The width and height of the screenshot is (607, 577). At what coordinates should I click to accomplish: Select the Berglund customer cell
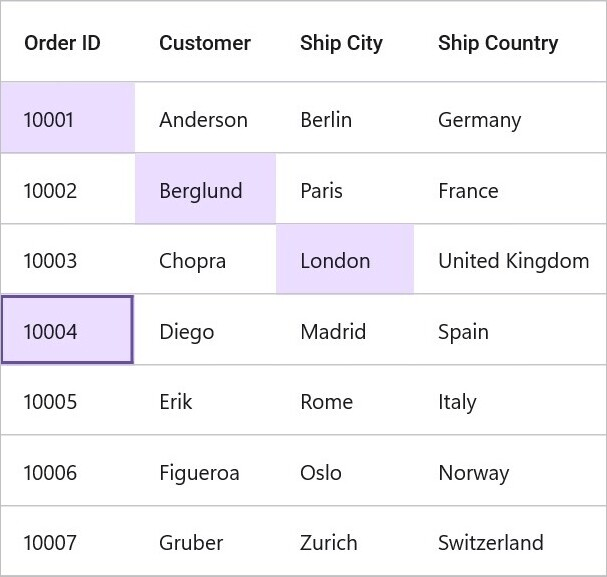pyautogui.click(x=206, y=188)
